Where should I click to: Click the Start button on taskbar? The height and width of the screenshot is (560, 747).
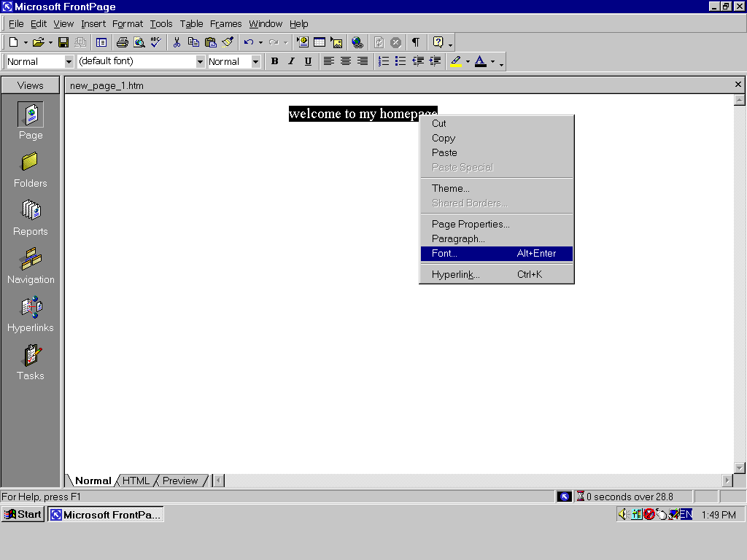coord(23,514)
